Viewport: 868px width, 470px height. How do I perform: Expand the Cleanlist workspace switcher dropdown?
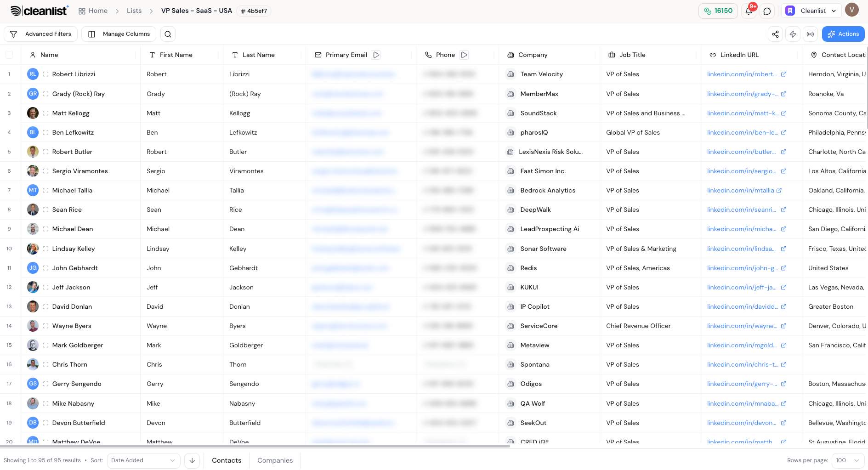(811, 11)
